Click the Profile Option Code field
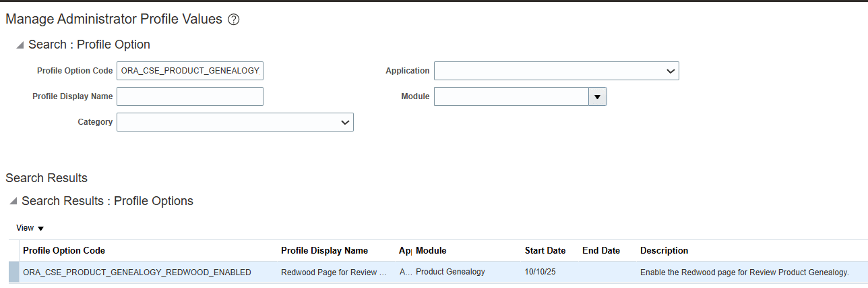This screenshot has height=288, width=868. 190,71
